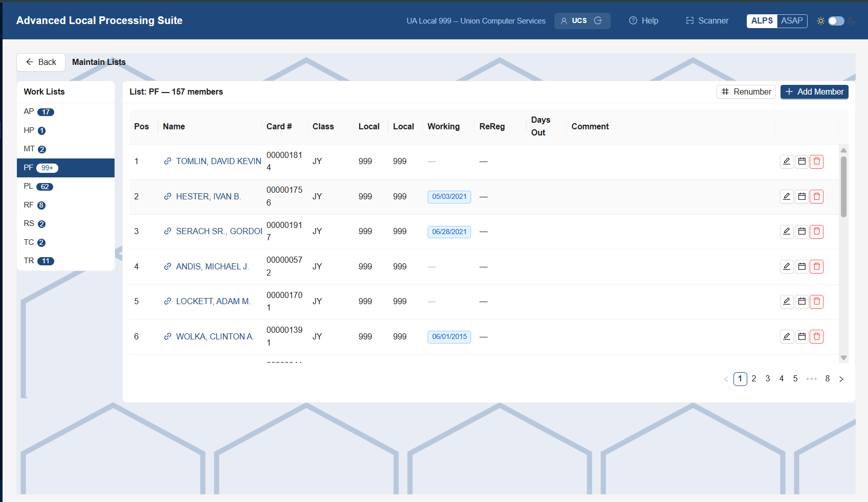Delete ANDIS, MICHAEL J. from list

pos(817,267)
